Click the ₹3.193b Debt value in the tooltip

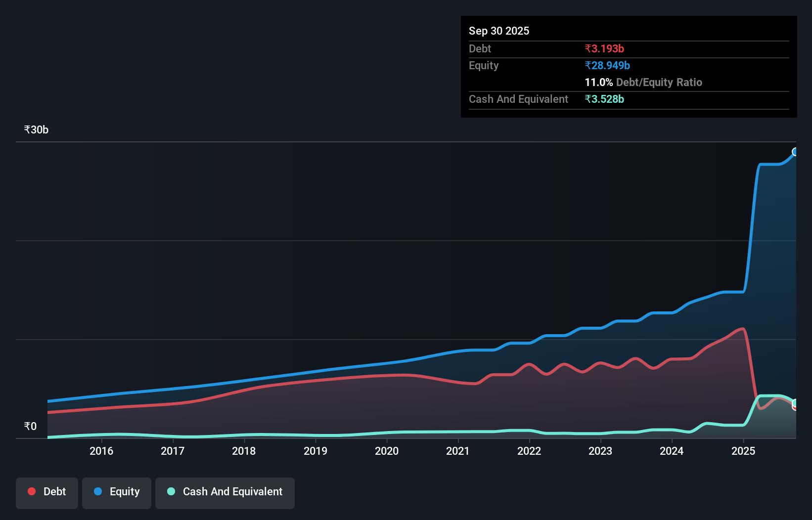click(x=604, y=48)
